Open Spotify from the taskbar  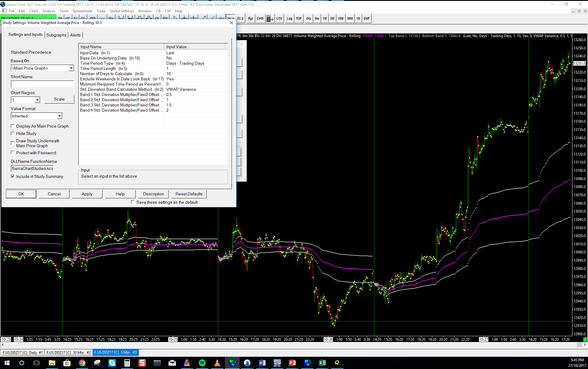pyautogui.click(x=202, y=363)
